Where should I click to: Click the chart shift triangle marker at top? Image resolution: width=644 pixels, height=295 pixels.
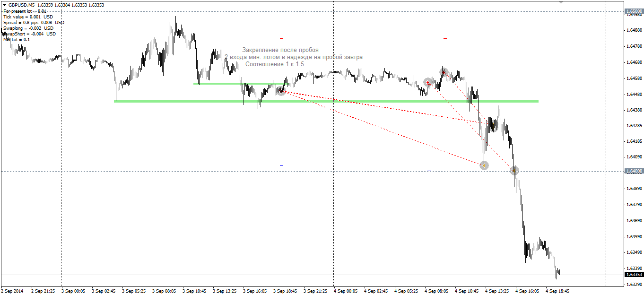click(561, 2)
